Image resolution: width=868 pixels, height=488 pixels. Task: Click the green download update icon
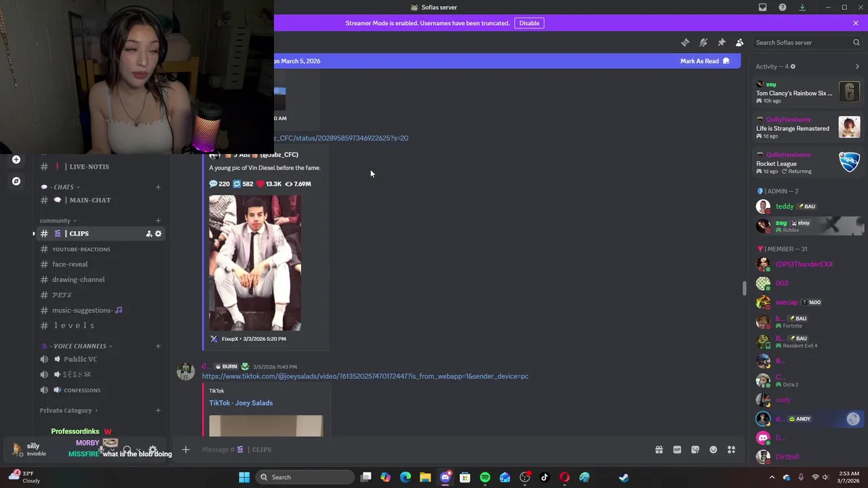[x=802, y=7]
